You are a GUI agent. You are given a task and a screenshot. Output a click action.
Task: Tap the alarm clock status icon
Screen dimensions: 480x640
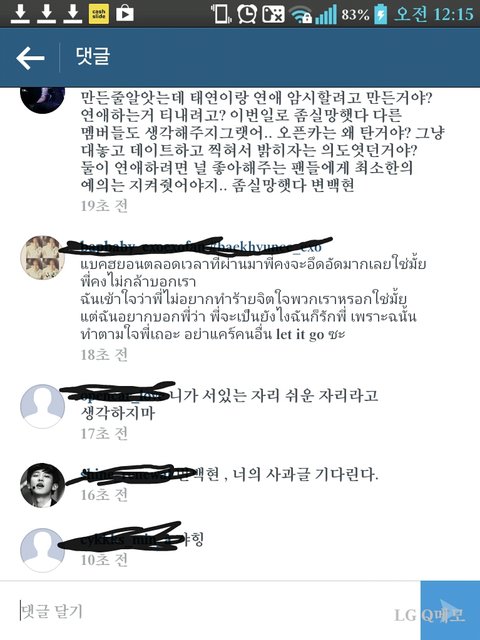[247, 14]
